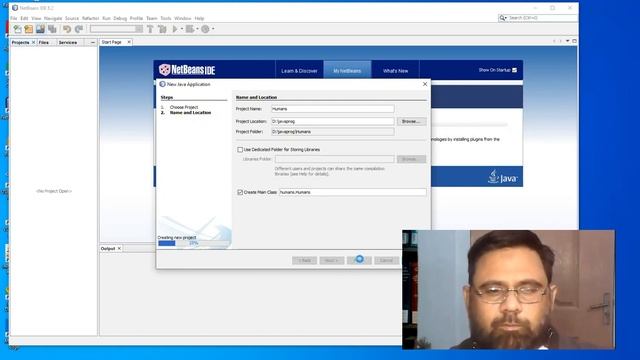The image size is (640, 360).
Task: Click Browse next to Project Location
Action: pyautogui.click(x=411, y=122)
